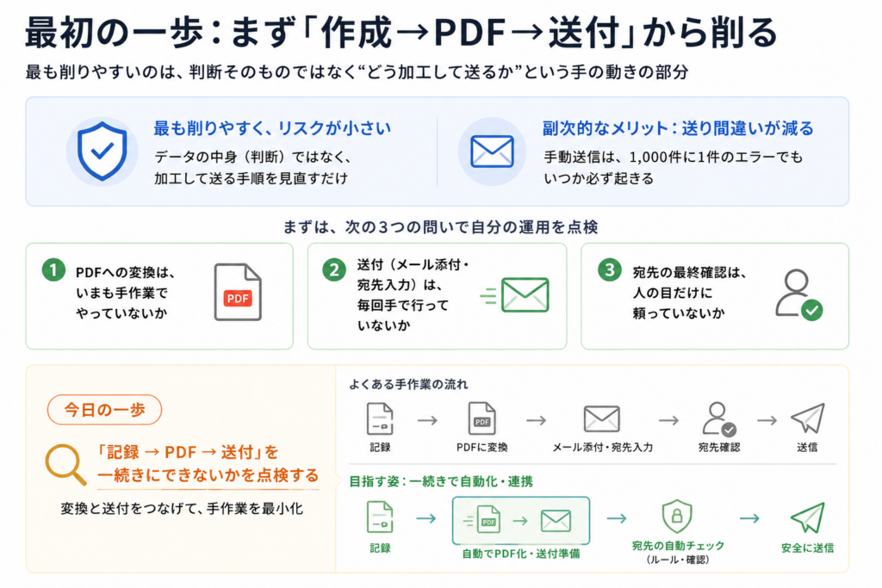Click the orange text 一続きにできないかを点検する
Viewport: 882px width, 588px height.
pyautogui.click(x=208, y=475)
